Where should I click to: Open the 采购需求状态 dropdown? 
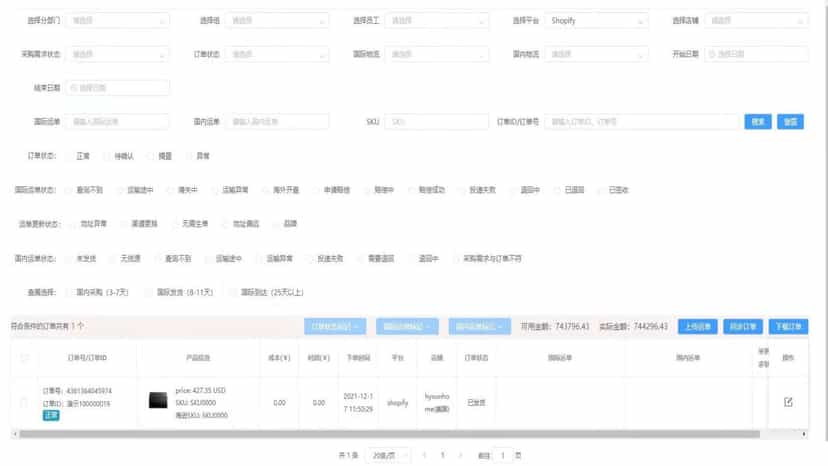(x=117, y=54)
